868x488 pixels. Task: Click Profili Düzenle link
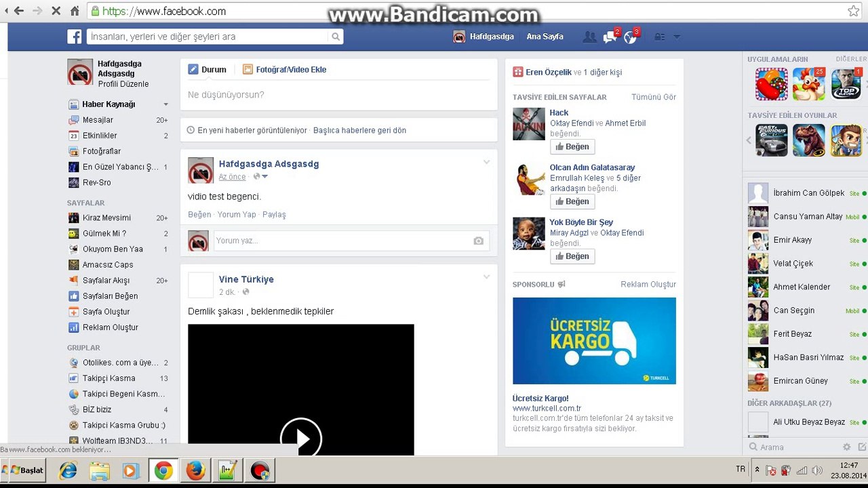pos(123,84)
